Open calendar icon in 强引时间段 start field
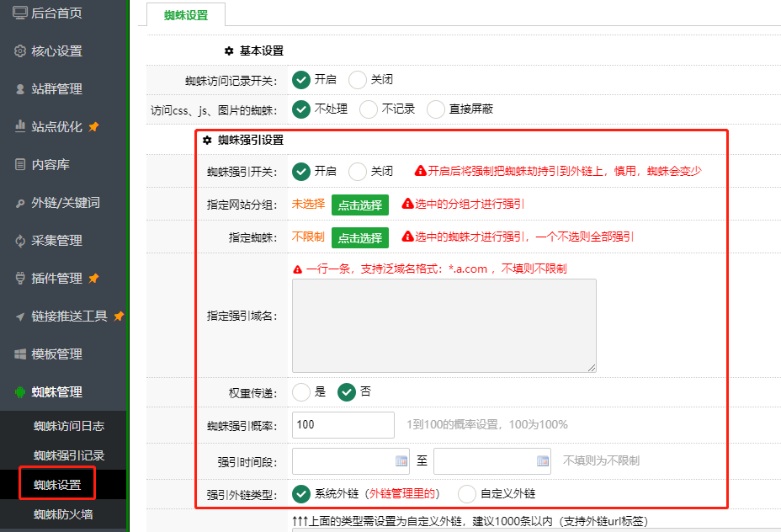 coord(401,461)
